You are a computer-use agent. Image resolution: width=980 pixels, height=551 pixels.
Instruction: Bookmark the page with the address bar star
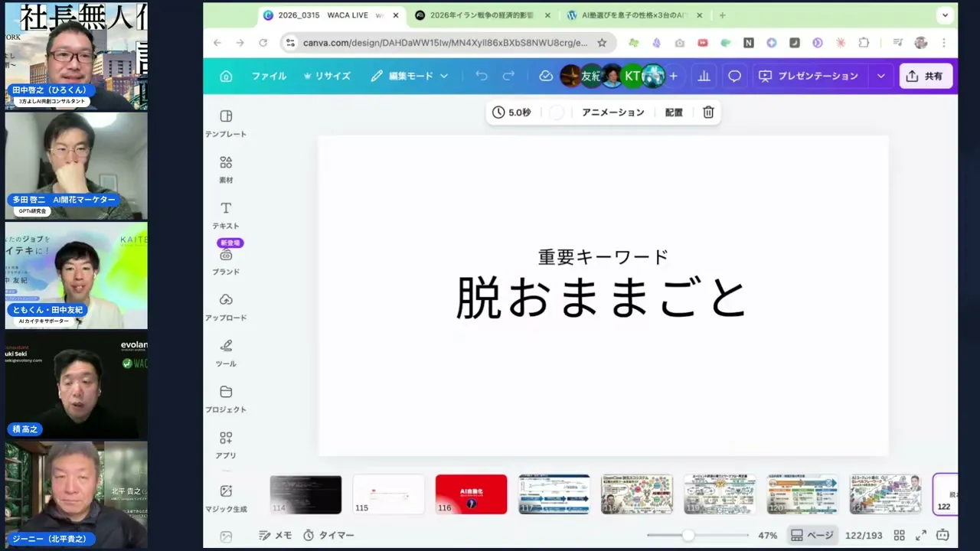pyautogui.click(x=603, y=43)
